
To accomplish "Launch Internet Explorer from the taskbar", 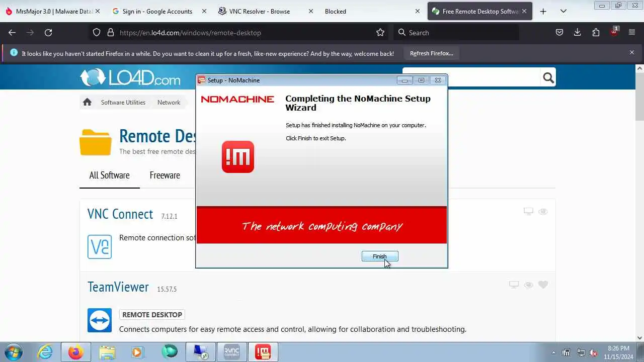I will coord(45,352).
